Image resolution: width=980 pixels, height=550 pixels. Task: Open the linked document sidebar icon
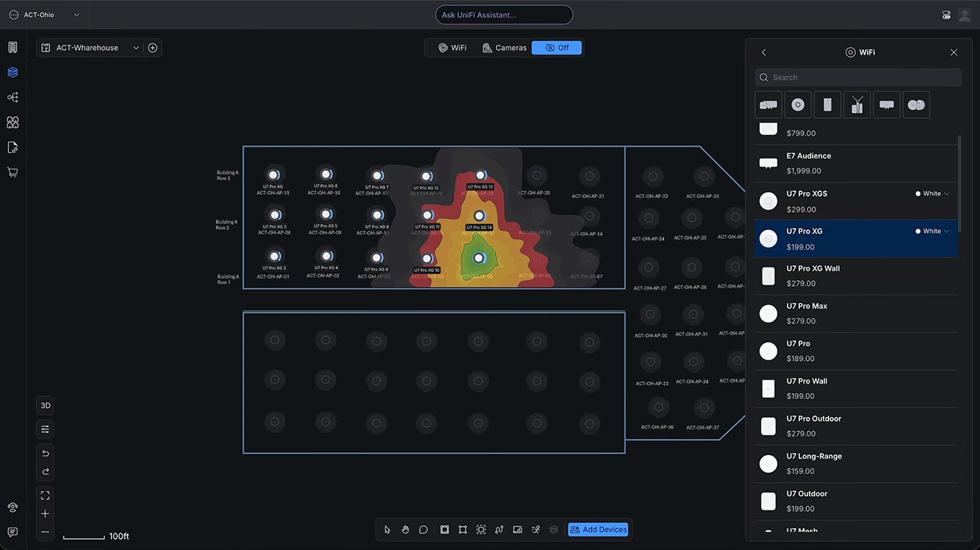pos(13,147)
